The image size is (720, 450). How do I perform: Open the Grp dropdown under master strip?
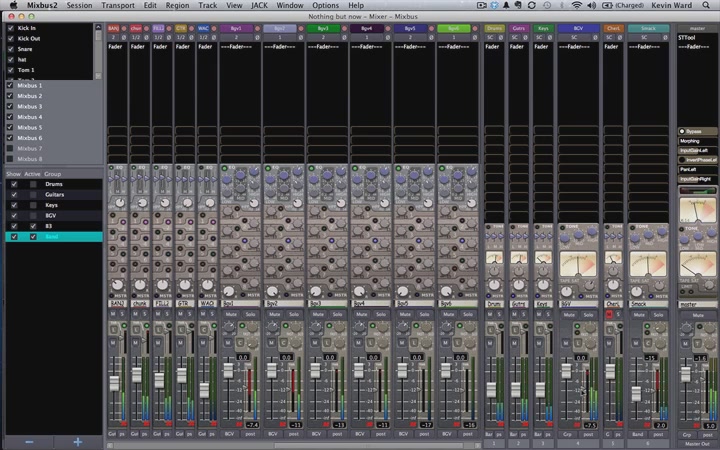point(687,435)
